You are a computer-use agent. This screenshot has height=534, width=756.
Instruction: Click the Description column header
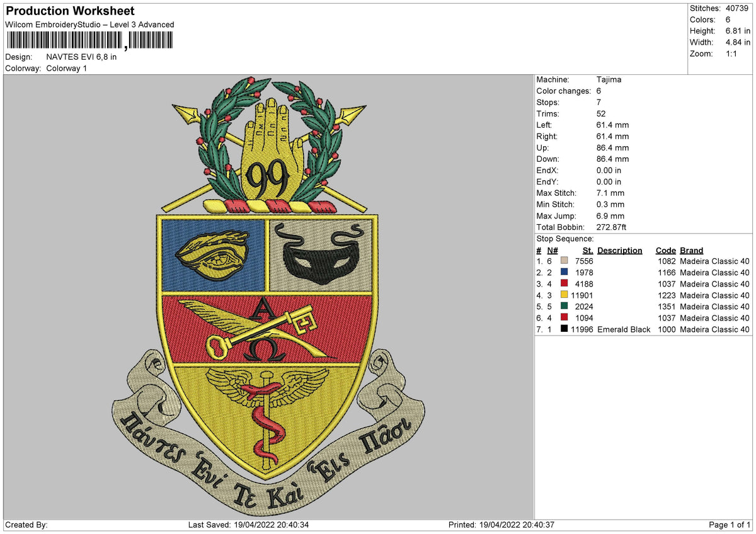pyautogui.click(x=620, y=250)
